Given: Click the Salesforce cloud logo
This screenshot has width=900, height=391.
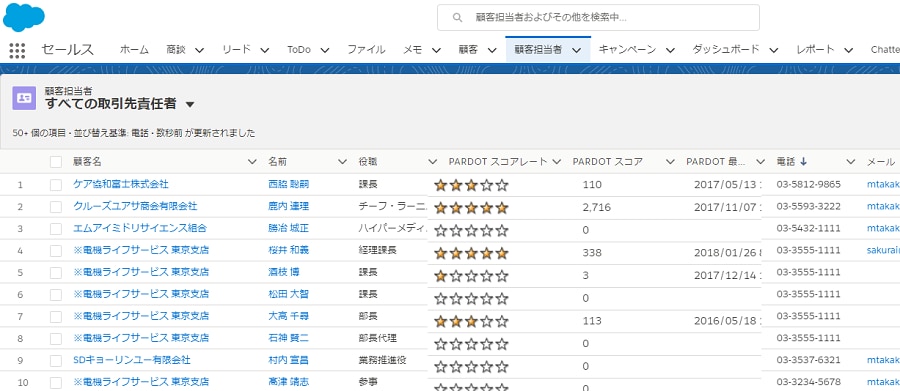Looking at the screenshot, I should 24,17.
